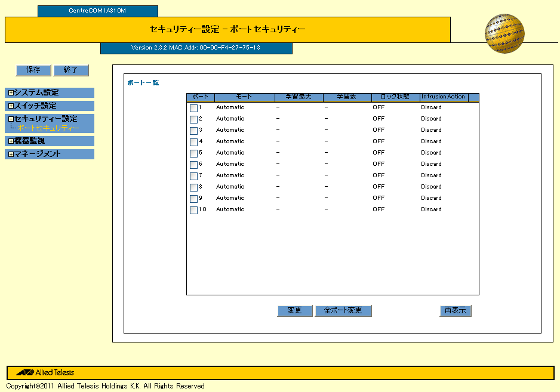Click the 終了 exit button
Image resolution: width=560 pixels, height=392 pixels.
tap(70, 70)
